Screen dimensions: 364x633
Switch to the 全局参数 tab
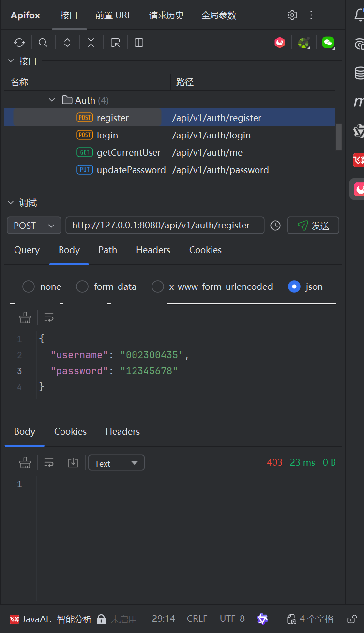219,15
